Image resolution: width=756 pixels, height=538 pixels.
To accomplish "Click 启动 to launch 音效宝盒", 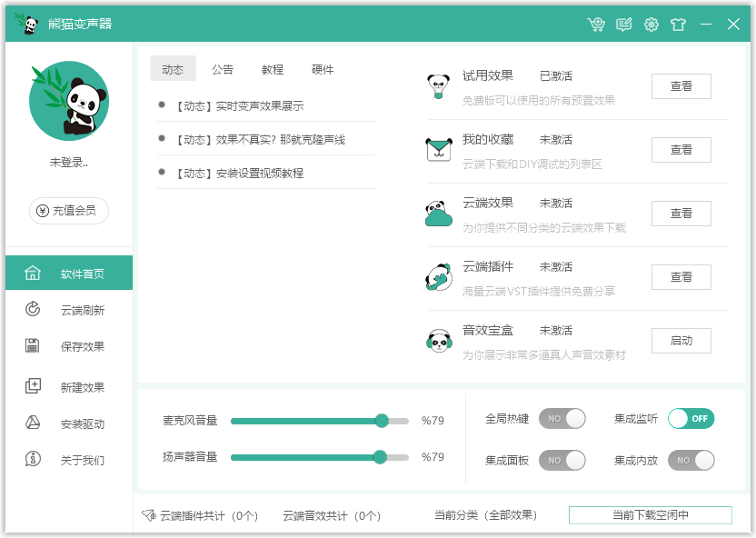I will 681,341.
